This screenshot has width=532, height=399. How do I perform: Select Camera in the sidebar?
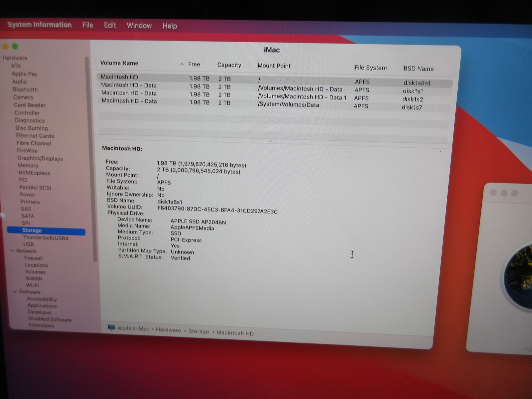click(23, 97)
